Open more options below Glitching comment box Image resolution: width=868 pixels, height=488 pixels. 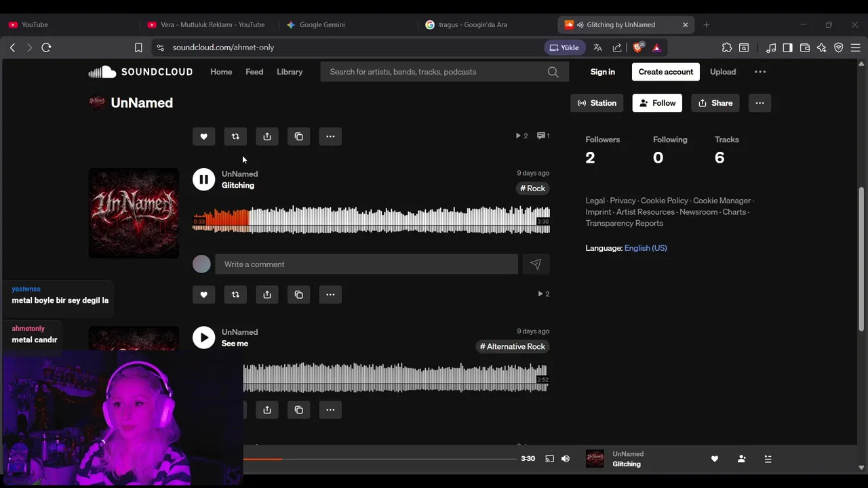pyautogui.click(x=330, y=294)
